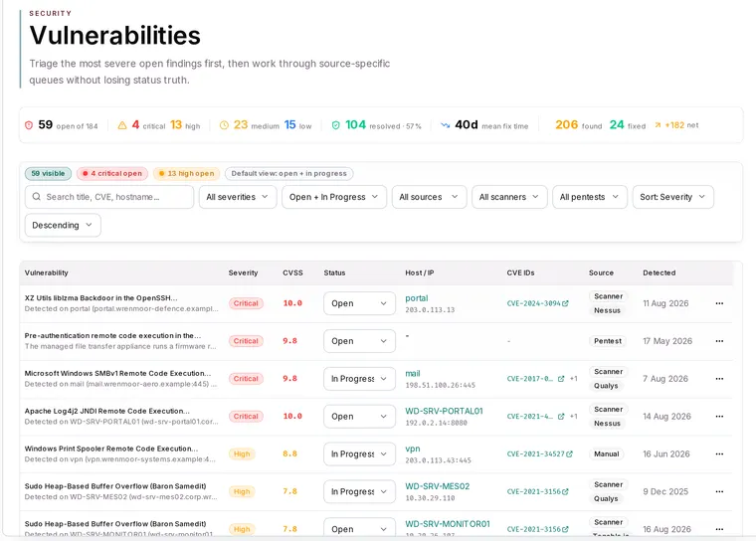The image size is (756, 541).
Task: Open the Descending order dropdown
Action: pos(63,225)
